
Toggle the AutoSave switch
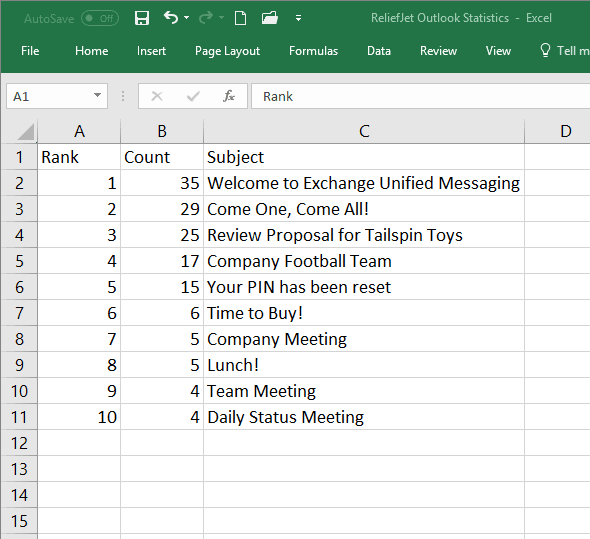[x=100, y=18]
